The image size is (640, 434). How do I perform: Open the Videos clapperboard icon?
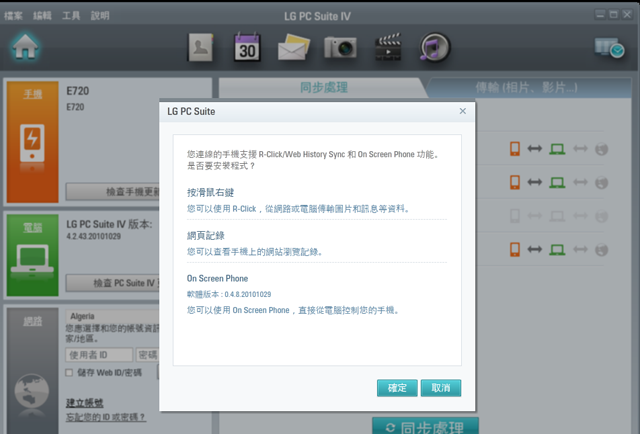coord(388,47)
